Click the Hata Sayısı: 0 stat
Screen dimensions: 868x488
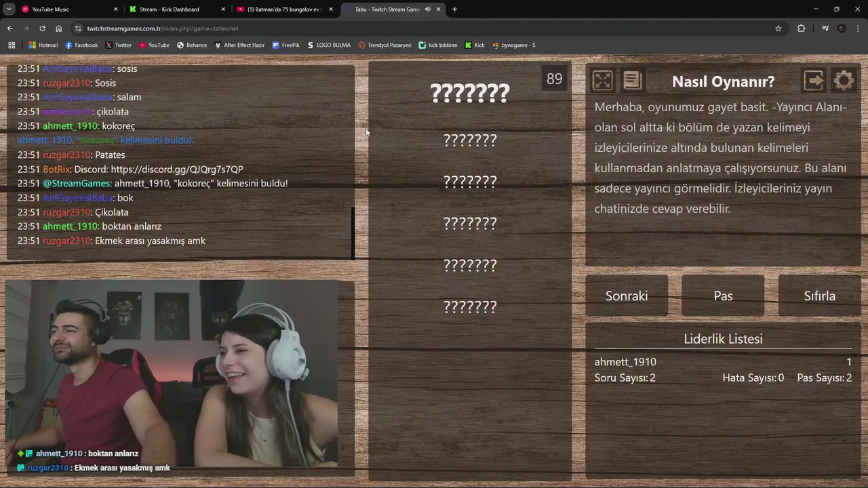[753, 378]
